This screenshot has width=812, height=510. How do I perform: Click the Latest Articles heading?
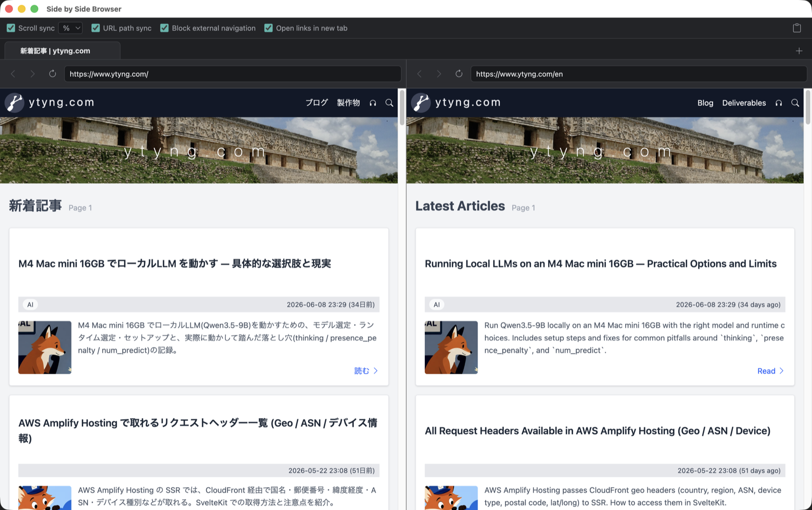460,206
